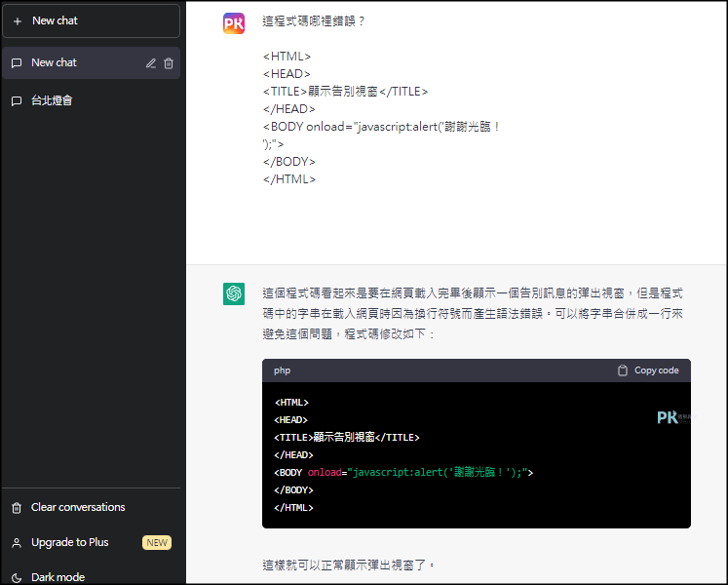Click the BODY onload line in code block

403,473
